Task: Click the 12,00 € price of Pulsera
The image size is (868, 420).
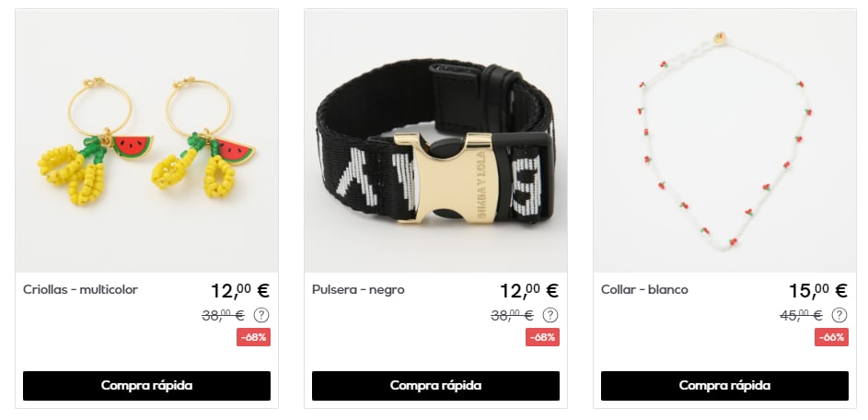Action: (529, 290)
